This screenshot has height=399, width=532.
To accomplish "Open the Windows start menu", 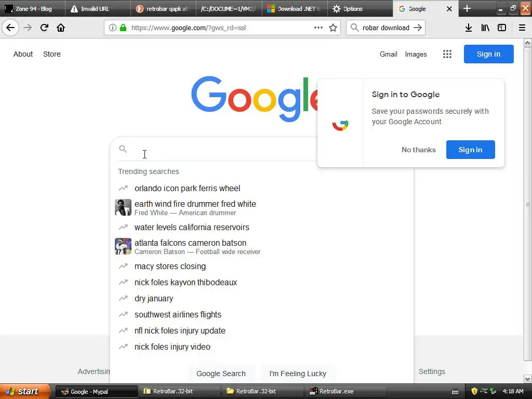I will pos(24,391).
